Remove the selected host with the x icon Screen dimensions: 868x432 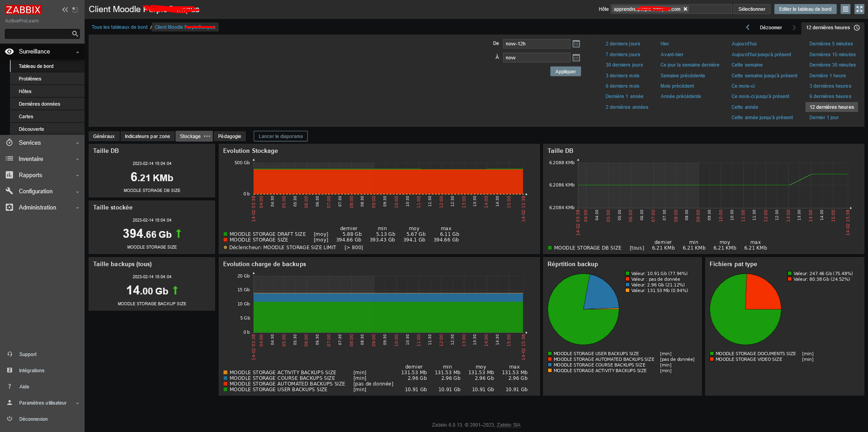(x=685, y=9)
